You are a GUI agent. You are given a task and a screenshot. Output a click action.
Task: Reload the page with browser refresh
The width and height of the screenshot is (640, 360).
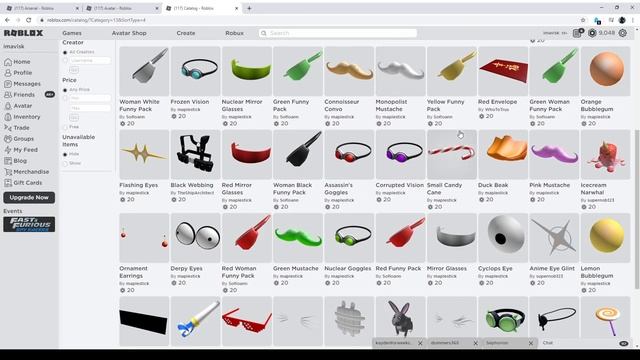29,20
